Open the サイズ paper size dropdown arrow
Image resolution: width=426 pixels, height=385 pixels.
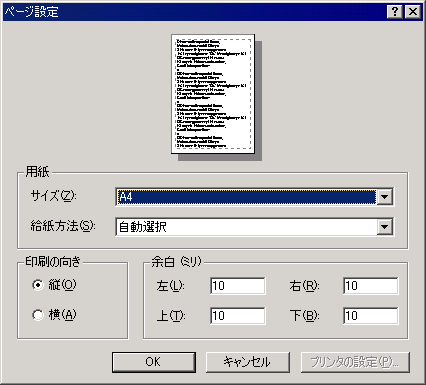click(x=384, y=197)
